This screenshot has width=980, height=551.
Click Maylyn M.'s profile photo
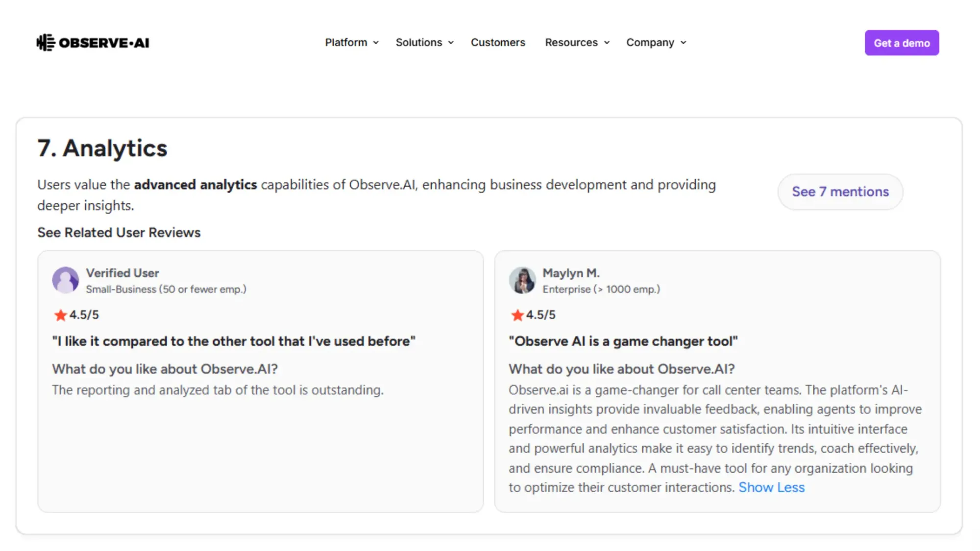[523, 280]
